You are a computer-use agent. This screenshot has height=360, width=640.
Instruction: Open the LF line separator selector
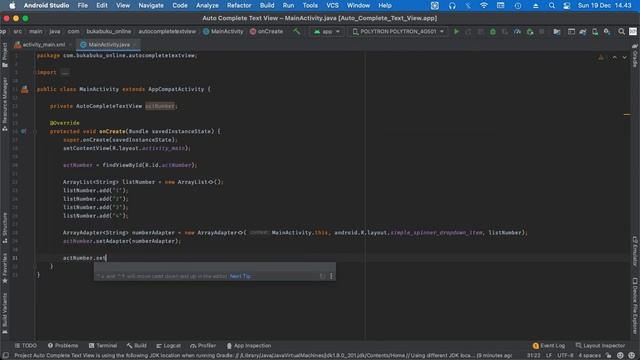coord(549,356)
